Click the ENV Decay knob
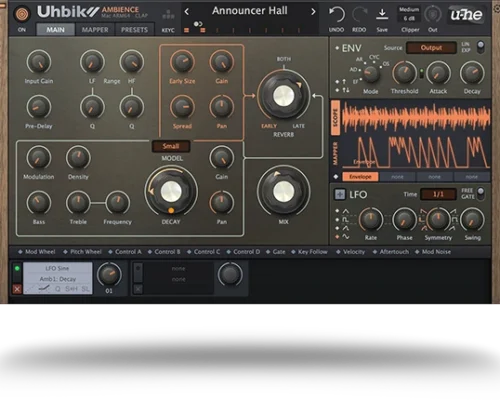The height and width of the screenshot is (400, 500). coord(472,73)
